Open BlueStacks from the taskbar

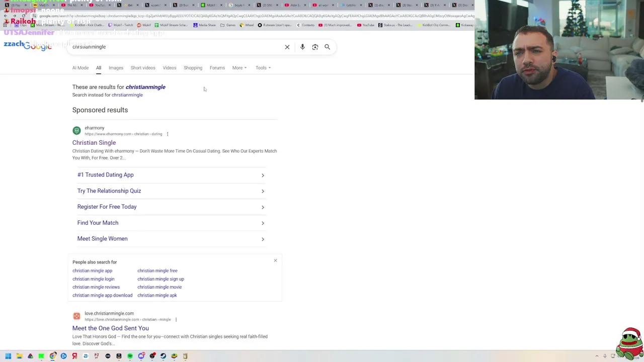click(174, 356)
